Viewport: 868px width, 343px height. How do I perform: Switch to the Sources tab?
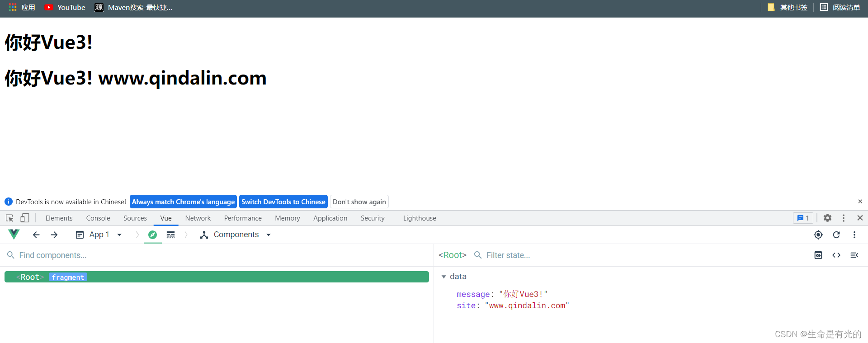(x=135, y=218)
